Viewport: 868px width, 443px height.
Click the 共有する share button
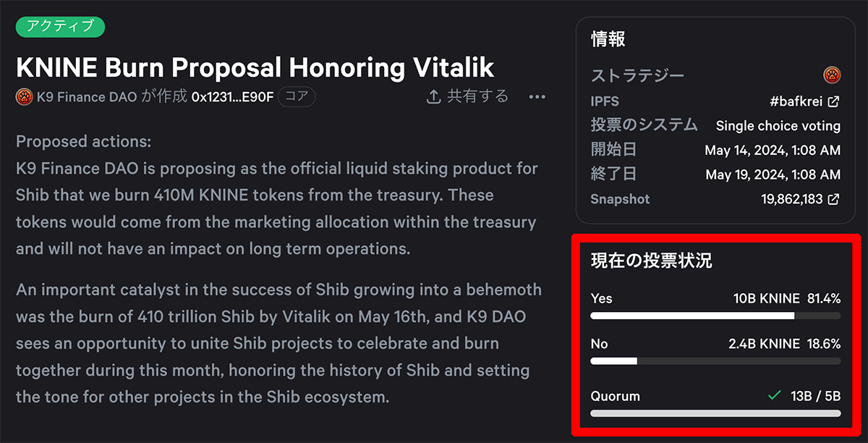tap(468, 96)
